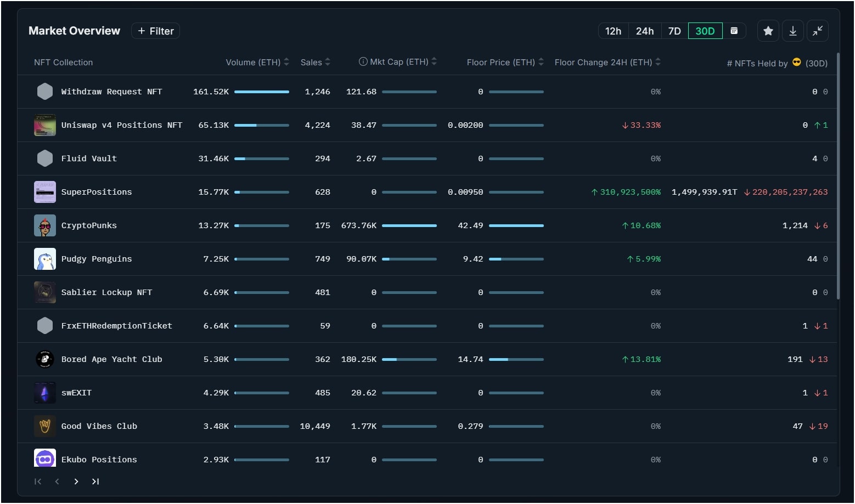Image resolution: width=855 pixels, height=504 pixels.
Task: Sort by Floor Price (ETH) column
Action: tap(505, 62)
